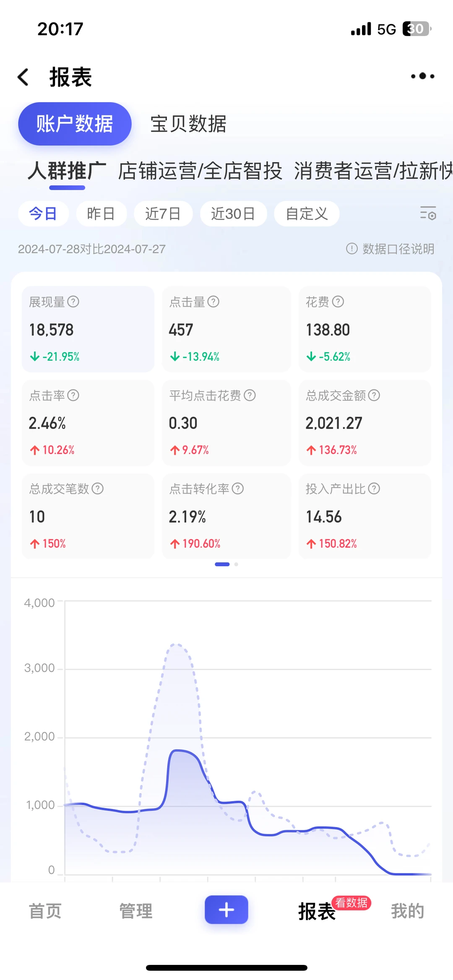Tap info icon beside 数据口径说明
Viewport: 453px width, 980px height.
(x=351, y=249)
